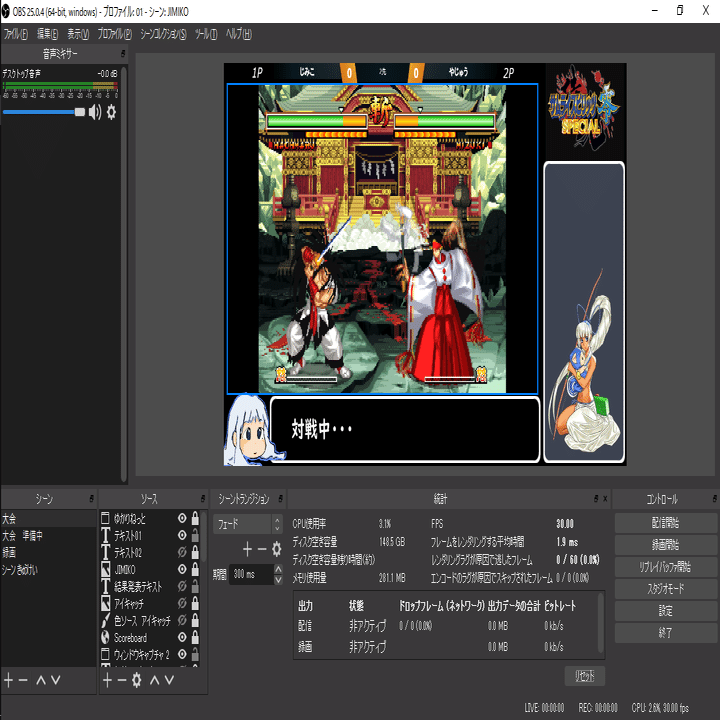Screen dimensions: 720x720
Task: Hide the テキスト01 source
Action: (x=182, y=535)
